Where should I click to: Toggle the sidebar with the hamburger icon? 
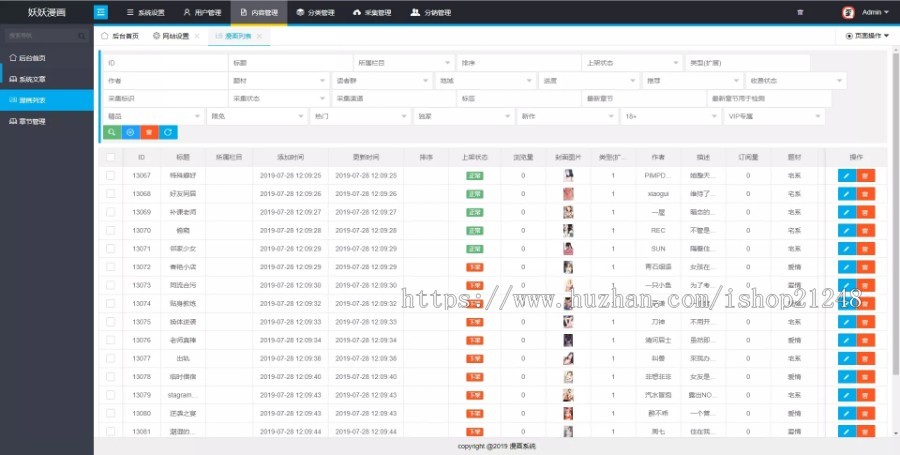click(101, 12)
